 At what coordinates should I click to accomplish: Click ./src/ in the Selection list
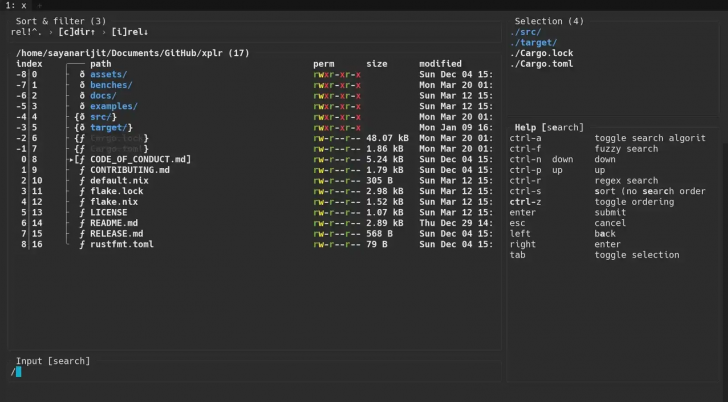click(x=526, y=32)
